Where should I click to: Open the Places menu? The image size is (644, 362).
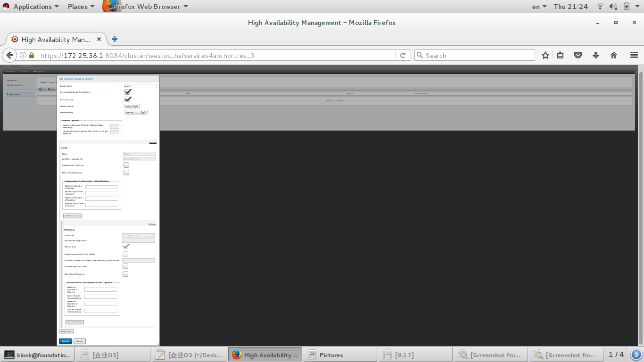click(81, 7)
